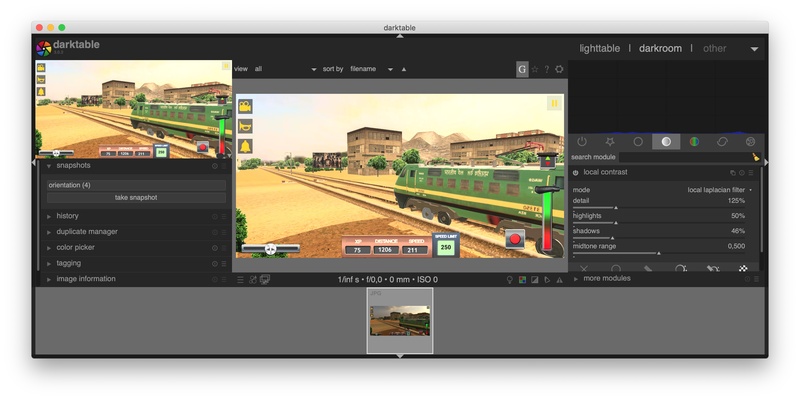800x400 pixels.
Task: Open local contrast presets menu
Action: coord(751,173)
